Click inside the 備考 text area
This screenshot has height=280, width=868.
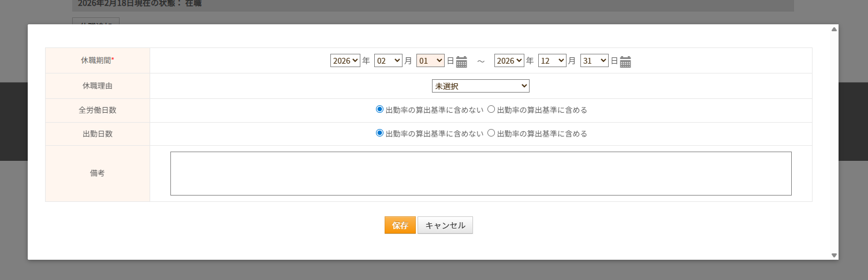click(x=480, y=174)
